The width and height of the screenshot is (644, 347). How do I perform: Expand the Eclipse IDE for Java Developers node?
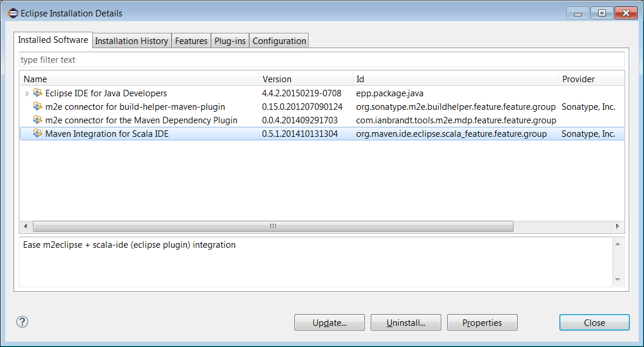click(x=27, y=93)
